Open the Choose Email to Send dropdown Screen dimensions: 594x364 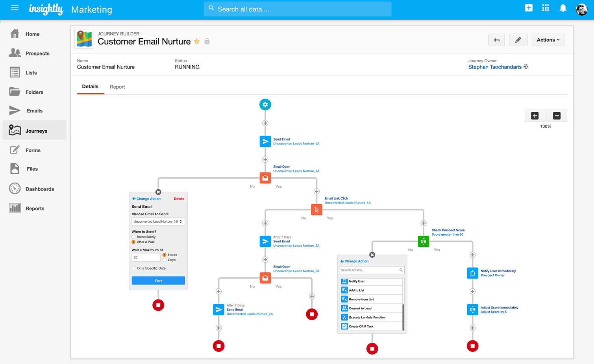point(158,221)
